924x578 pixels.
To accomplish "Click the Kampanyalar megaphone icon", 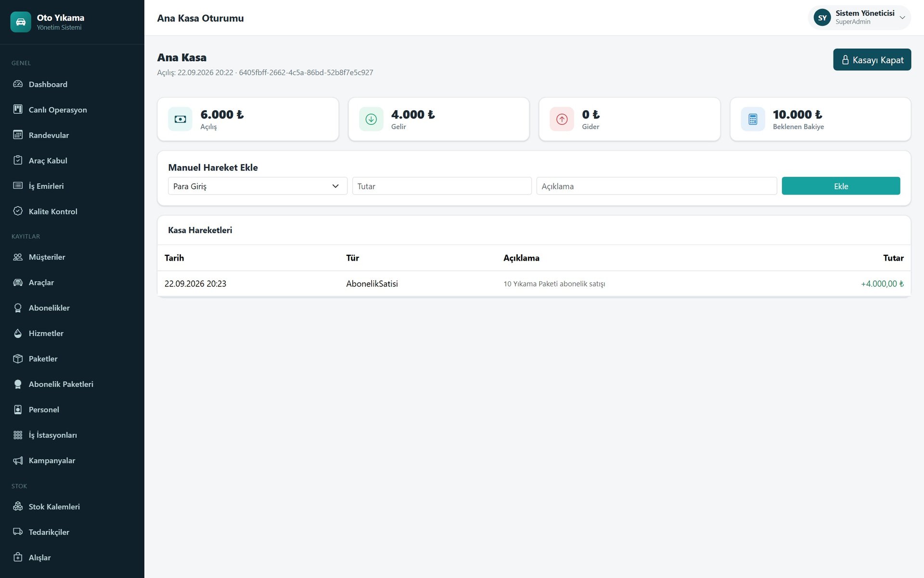I will click(x=18, y=460).
